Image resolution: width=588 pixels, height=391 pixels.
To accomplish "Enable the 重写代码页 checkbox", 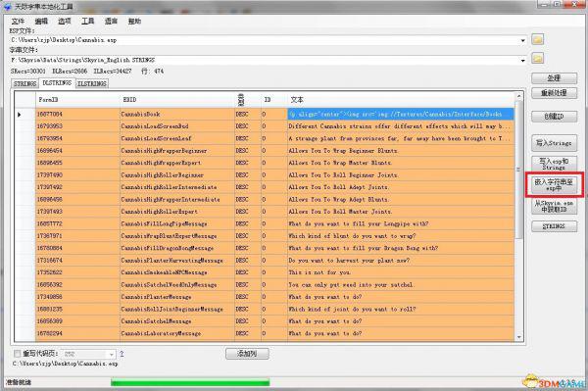I will point(17,354).
